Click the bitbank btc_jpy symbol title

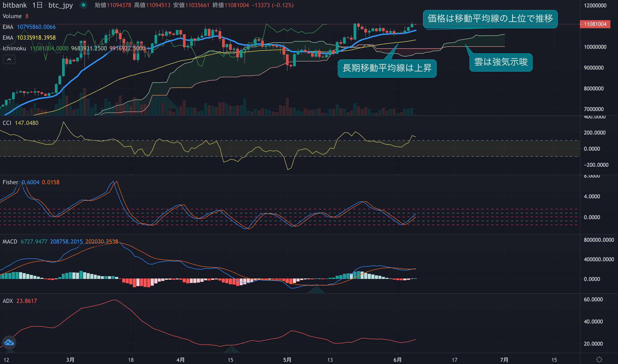(x=38, y=5)
